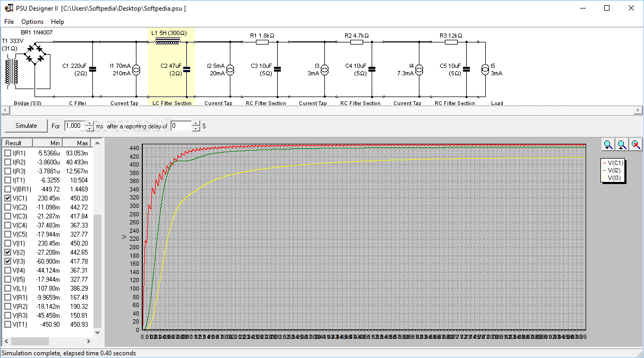Screen dimensions: 644x358
Task: Select the C3 10uF capacitor symbol
Action: [x=277, y=68]
